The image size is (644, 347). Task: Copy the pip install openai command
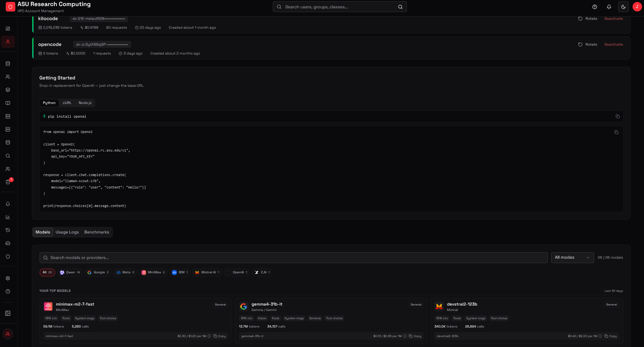(618, 116)
